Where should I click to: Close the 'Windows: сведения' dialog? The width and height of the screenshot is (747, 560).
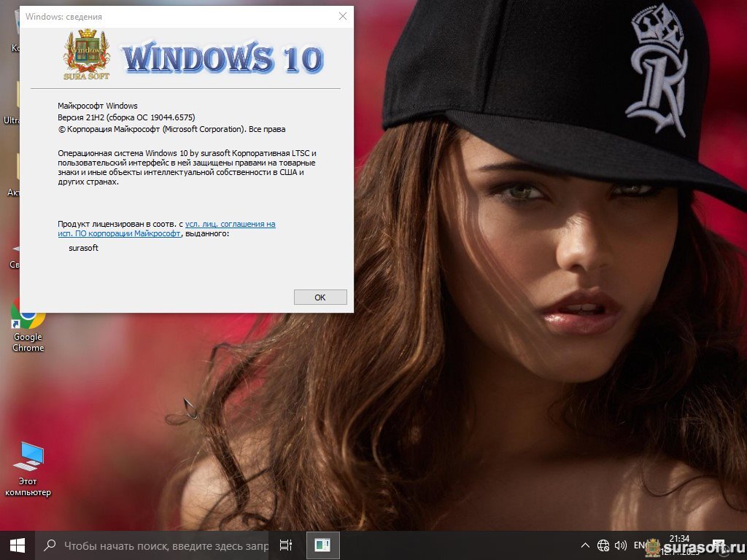pyautogui.click(x=342, y=16)
